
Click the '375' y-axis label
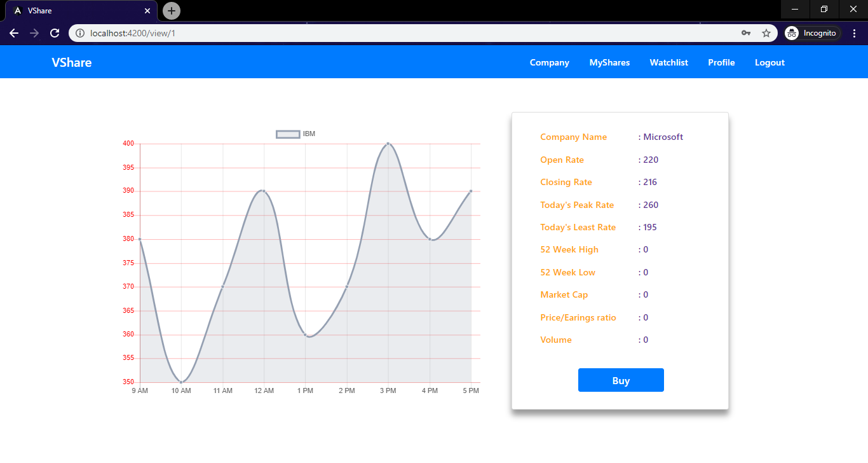[128, 263]
